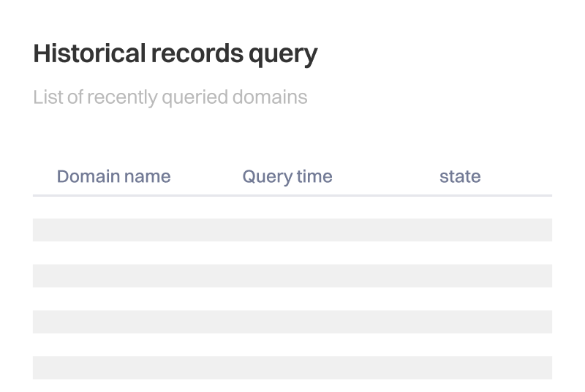Open the second placeholder row's state cell
The width and height of the screenshot is (585, 392).
[x=460, y=276]
